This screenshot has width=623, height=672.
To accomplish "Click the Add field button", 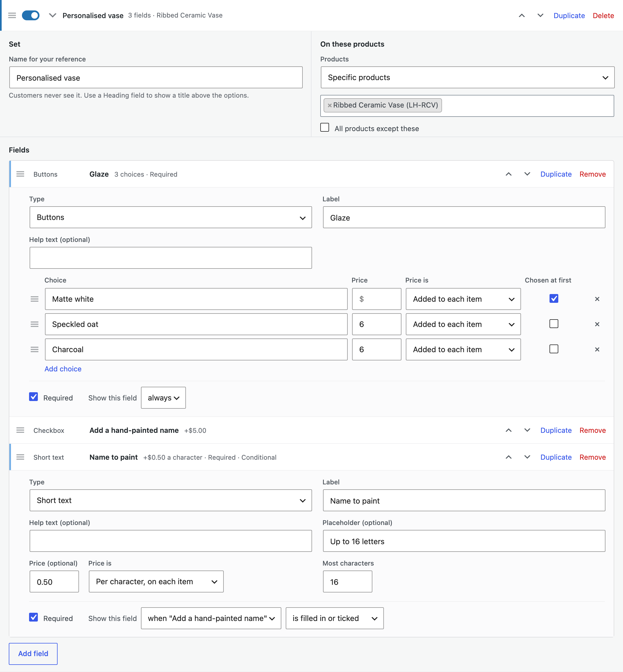I will 33,654.
